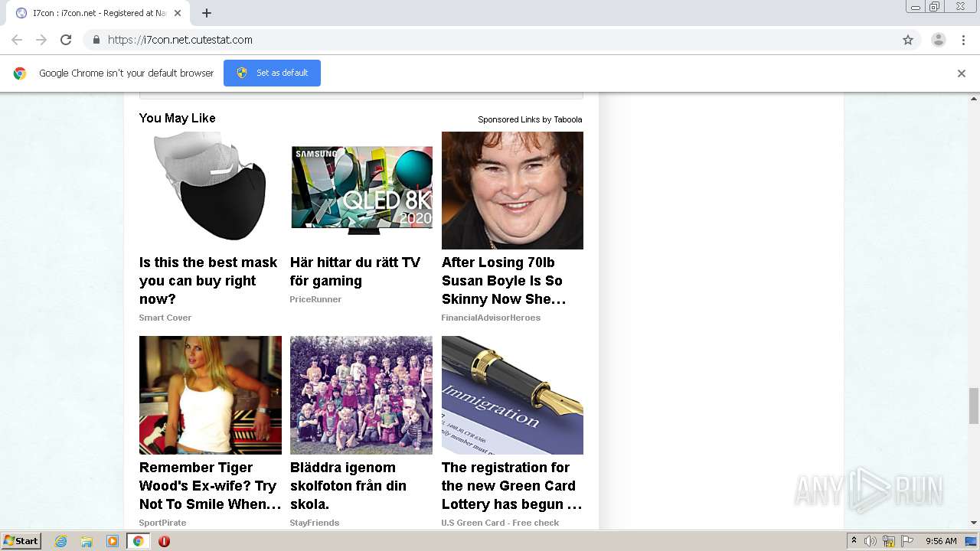Click 'Remember Tiger Wood's Ex-wife' headline

click(210, 486)
